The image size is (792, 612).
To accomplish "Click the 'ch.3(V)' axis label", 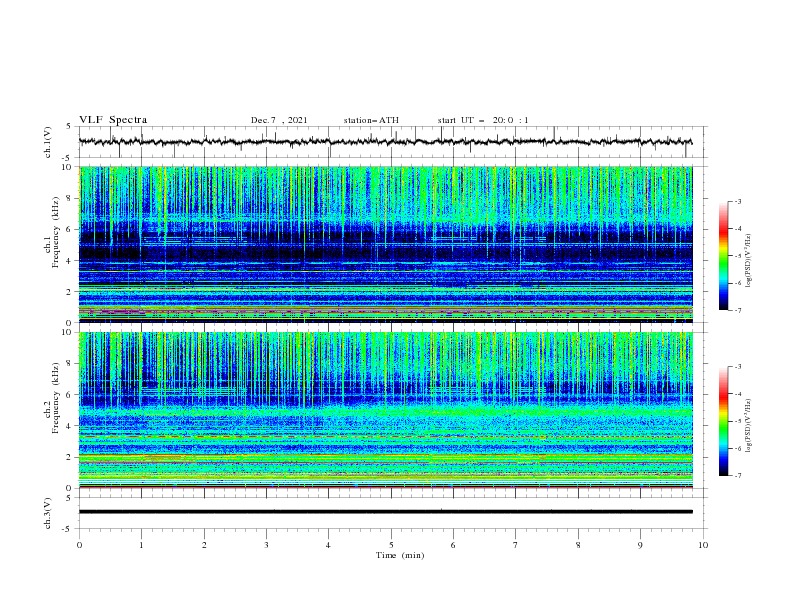I will point(47,513).
